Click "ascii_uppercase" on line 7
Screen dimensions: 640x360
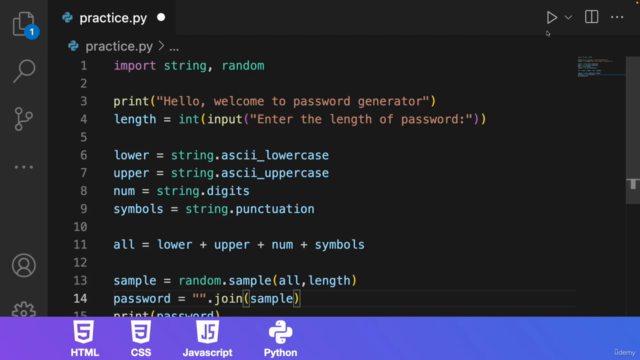click(x=275, y=173)
